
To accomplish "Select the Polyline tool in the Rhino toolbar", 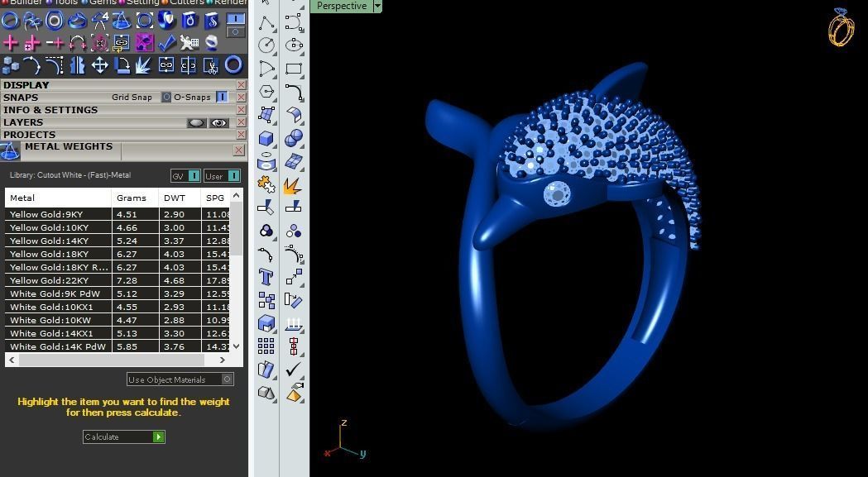I will coord(266,23).
